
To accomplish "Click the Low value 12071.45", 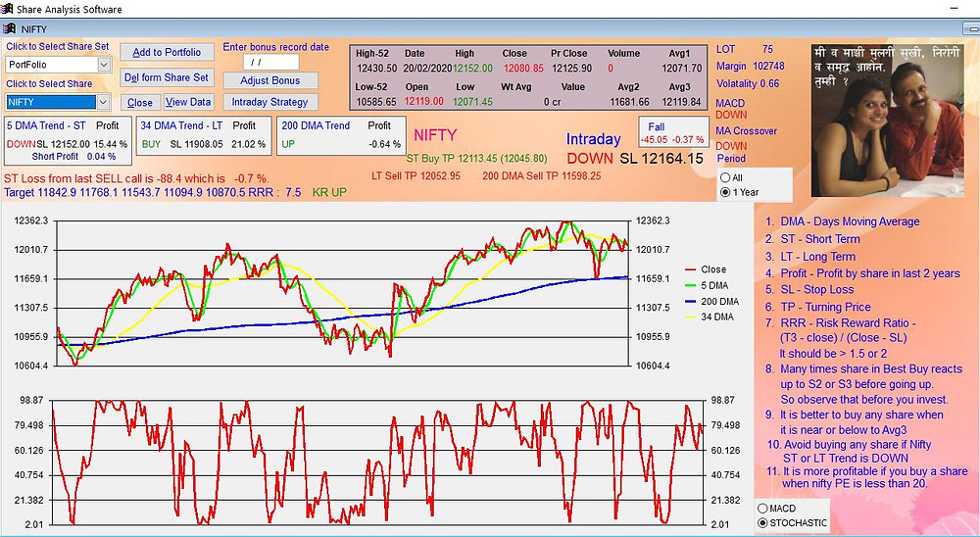I will [473, 101].
